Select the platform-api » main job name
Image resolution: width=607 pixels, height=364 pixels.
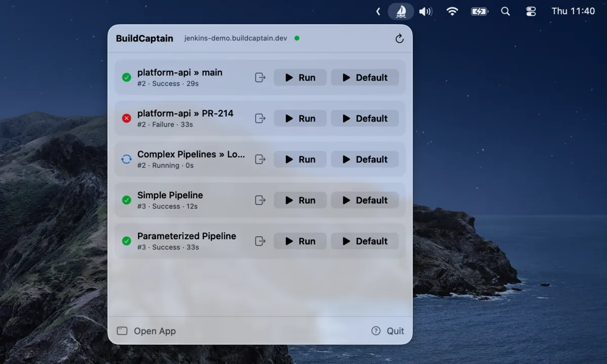[x=180, y=72]
